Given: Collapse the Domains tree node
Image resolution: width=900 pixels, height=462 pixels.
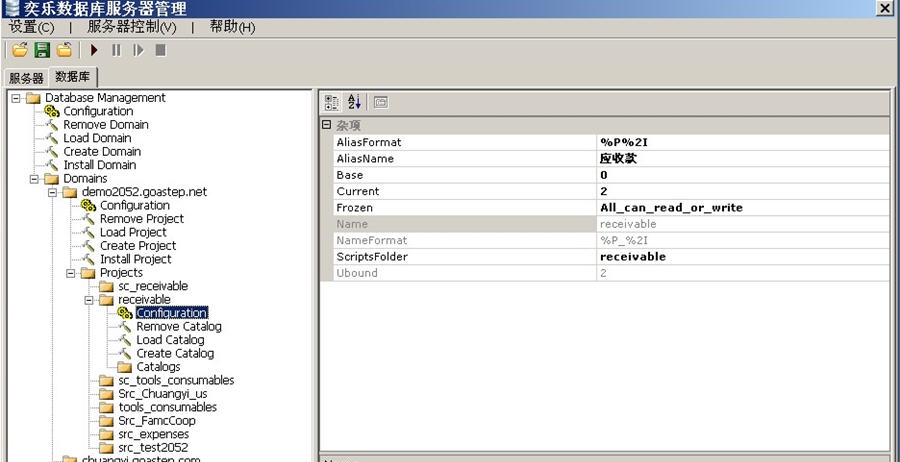Looking at the screenshot, I should (x=34, y=178).
